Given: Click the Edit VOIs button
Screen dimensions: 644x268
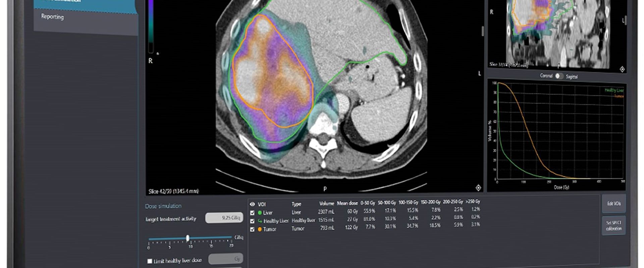Looking at the screenshot, I should [614, 204].
